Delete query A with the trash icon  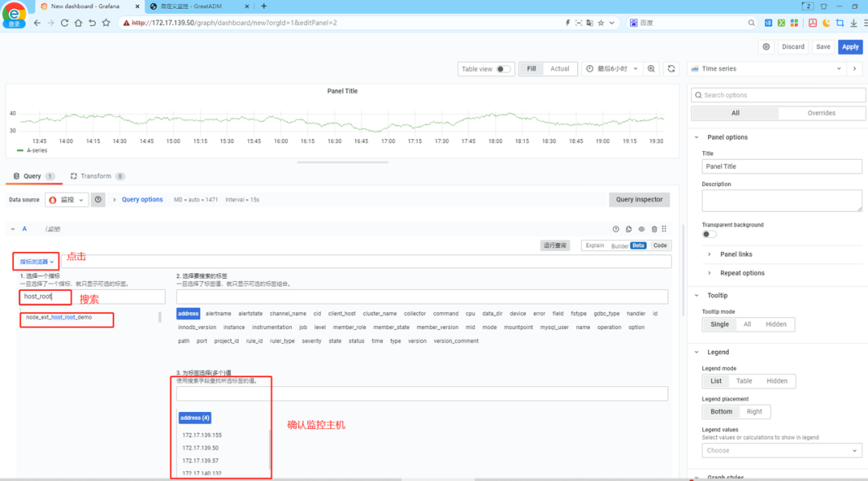654,230
